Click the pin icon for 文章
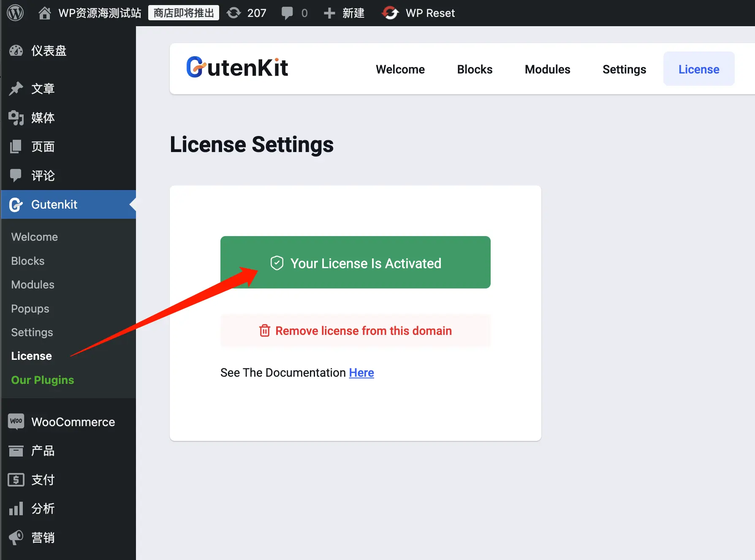Viewport: 755px width, 560px height. [16, 89]
